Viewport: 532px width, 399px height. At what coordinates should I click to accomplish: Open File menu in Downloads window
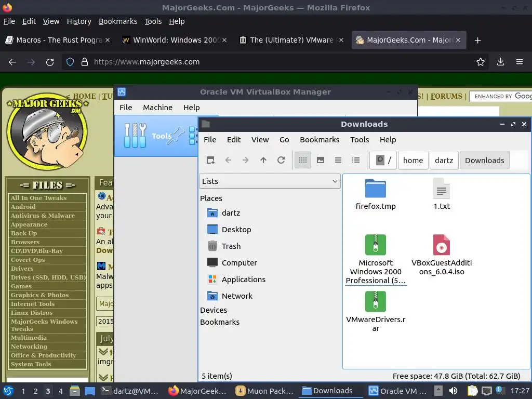(210, 140)
